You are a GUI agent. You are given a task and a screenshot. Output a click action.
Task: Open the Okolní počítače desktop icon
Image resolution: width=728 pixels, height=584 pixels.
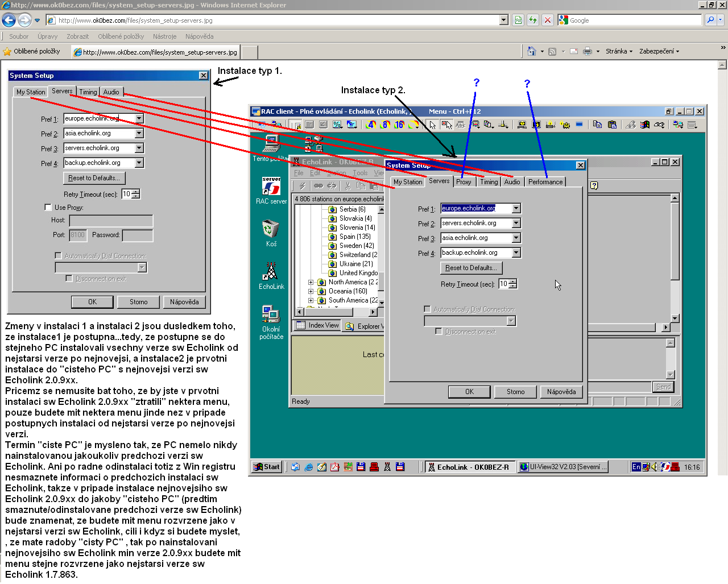[x=271, y=322]
